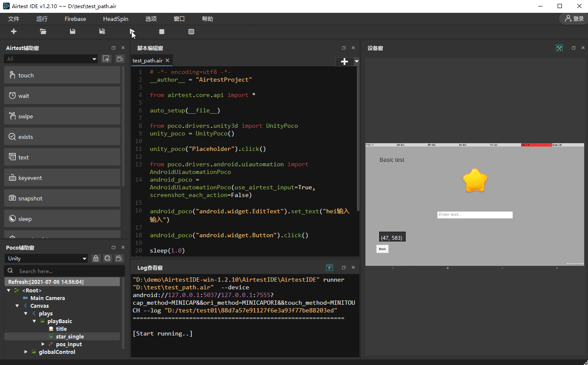Click the swipe command button
Viewport: 588px width, 365px height.
pos(62,116)
